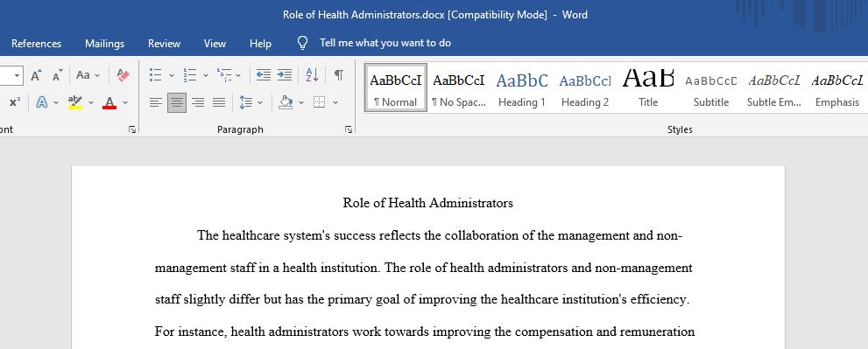Click the Sort A-Z icon
Screen dimensions: 868x349
click(312, 75)
